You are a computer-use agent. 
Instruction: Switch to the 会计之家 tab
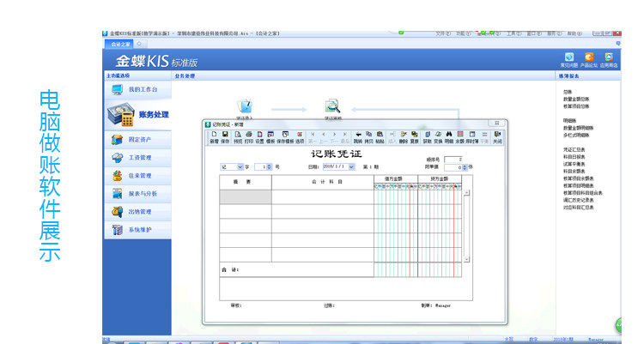pos(120,44)
